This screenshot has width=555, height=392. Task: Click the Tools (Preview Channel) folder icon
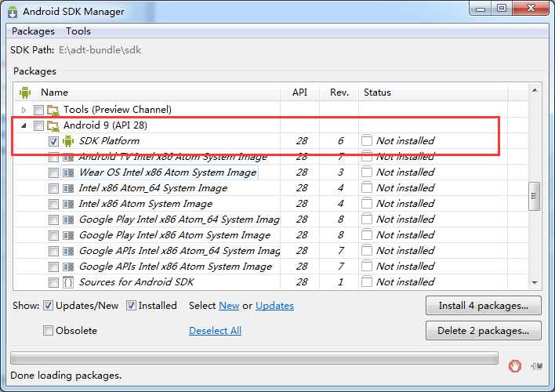pos(53,110)
